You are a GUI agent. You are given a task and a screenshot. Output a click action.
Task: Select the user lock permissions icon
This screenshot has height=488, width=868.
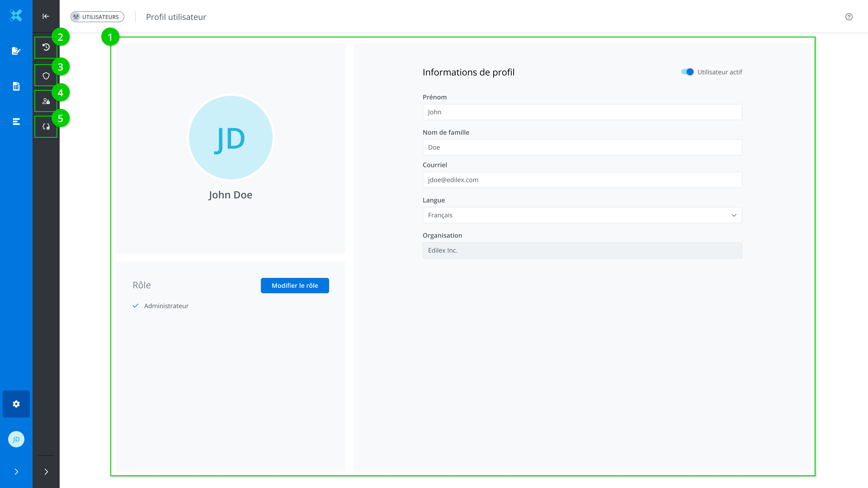46,101
